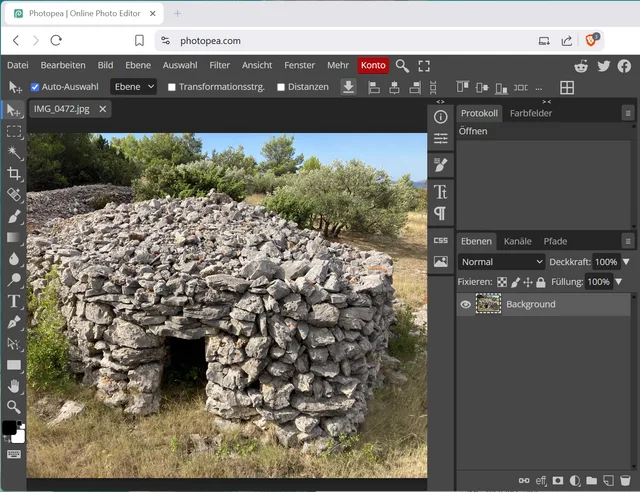Switch to the Kanäle tab
640x492 pixels.
point(517,241)
